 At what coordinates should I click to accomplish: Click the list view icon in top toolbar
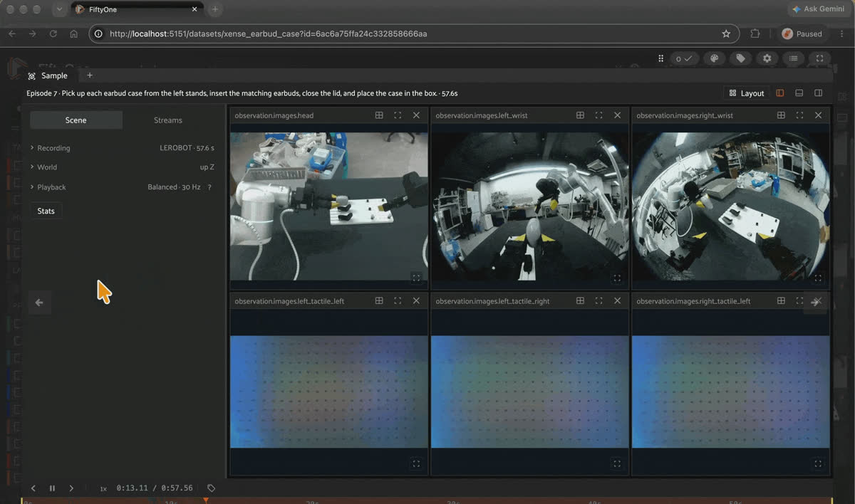tap(793, 58)
